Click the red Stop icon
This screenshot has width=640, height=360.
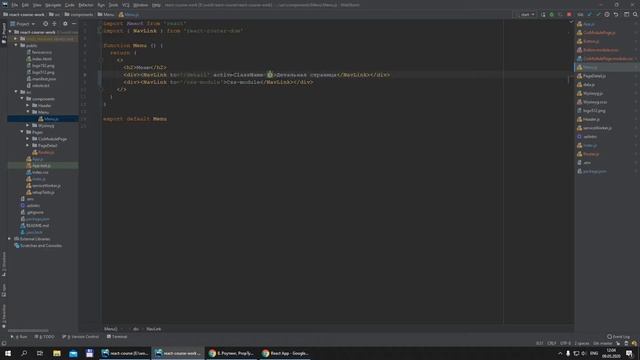pyautogui.click(x=569, y=14)
